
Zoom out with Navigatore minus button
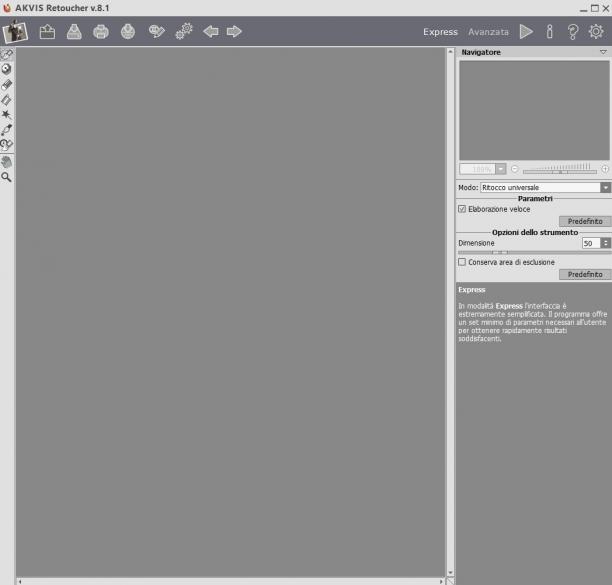pyautogui.click(x=514, y=169)
